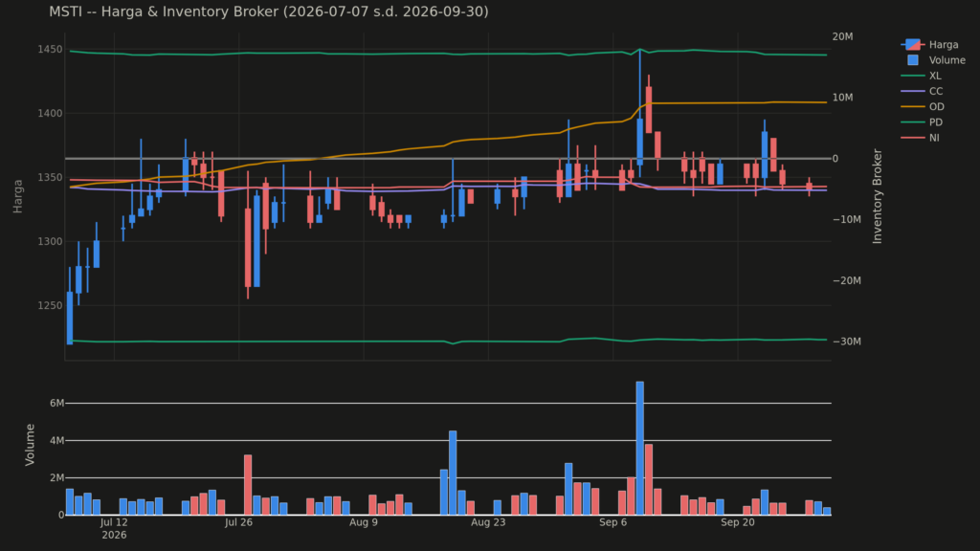Click the 1400 price axis label

[50, 113]
